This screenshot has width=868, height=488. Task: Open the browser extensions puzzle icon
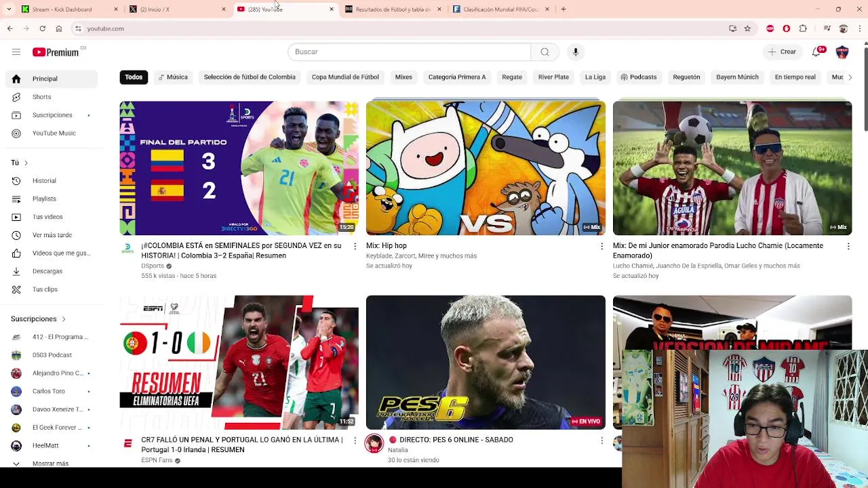coord(803,28)
